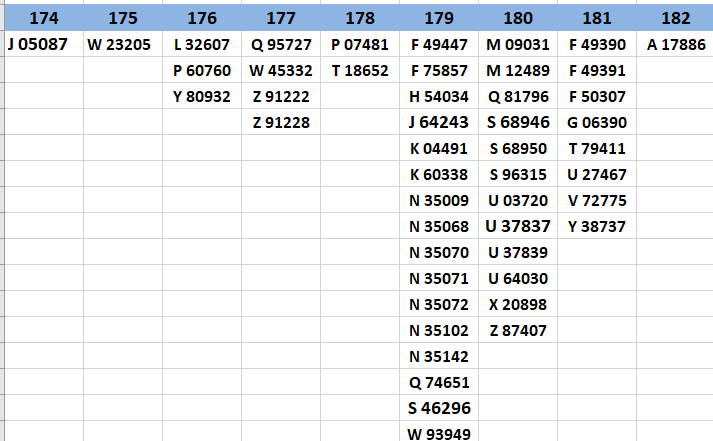
Task: Click the Q 95727 entry
Action: tap(281, 44)
